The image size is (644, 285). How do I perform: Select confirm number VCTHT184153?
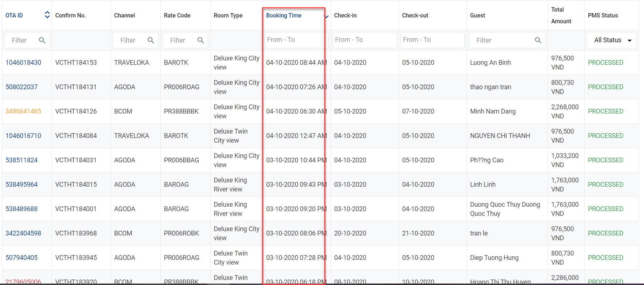76,63
